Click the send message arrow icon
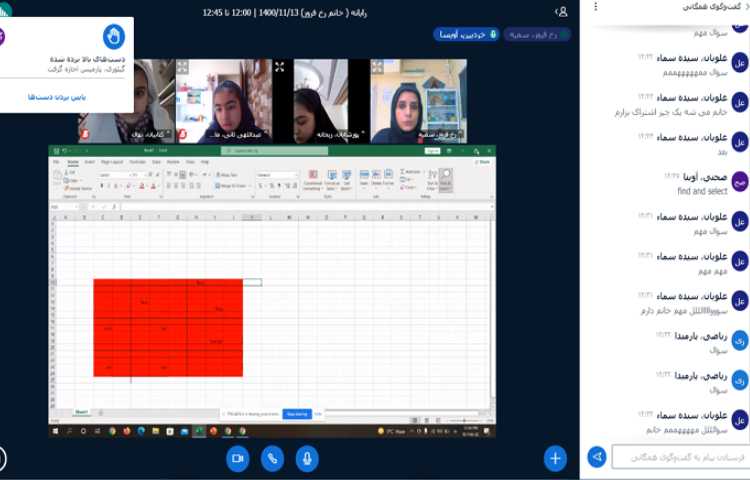 597,457
